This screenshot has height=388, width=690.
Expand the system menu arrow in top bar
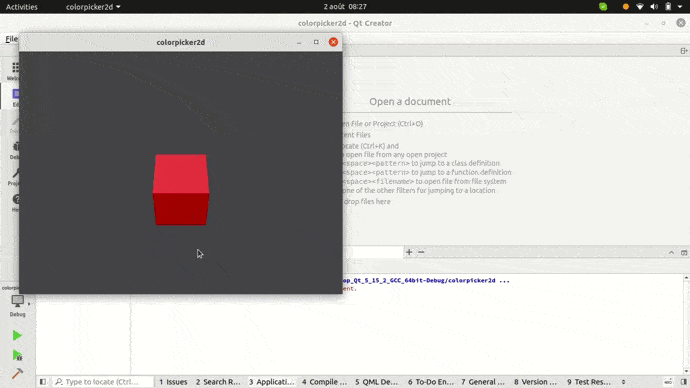coord(680,7)
